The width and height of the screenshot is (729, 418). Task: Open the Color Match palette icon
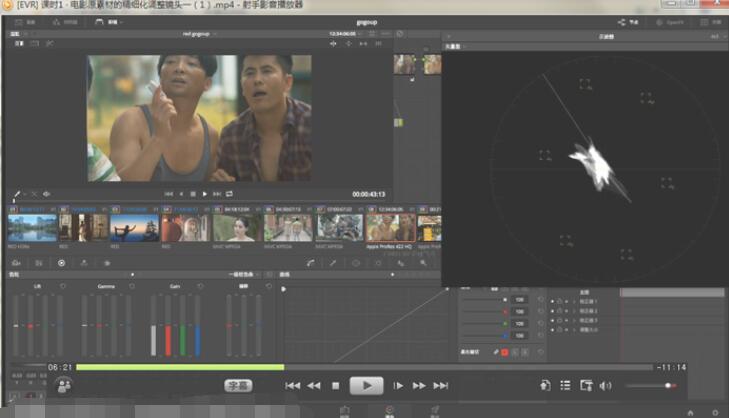click(39, 263)
